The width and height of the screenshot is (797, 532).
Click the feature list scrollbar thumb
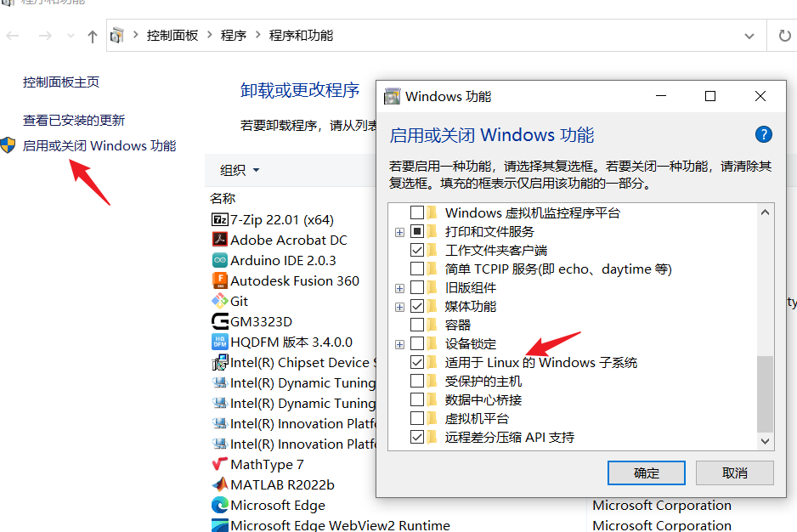point(765,393)
